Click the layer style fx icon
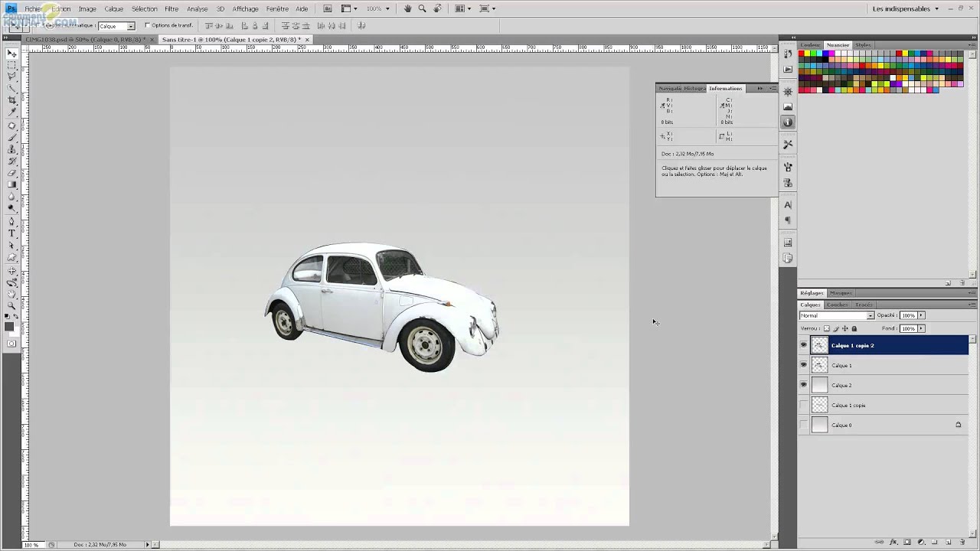The width and height of the screenshot is (980, 551). [x=893, y=542]
